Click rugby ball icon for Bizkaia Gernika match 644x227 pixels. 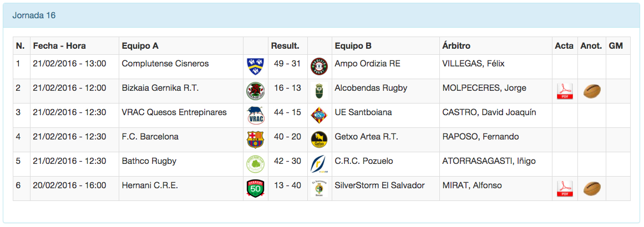tap(592, 91)
